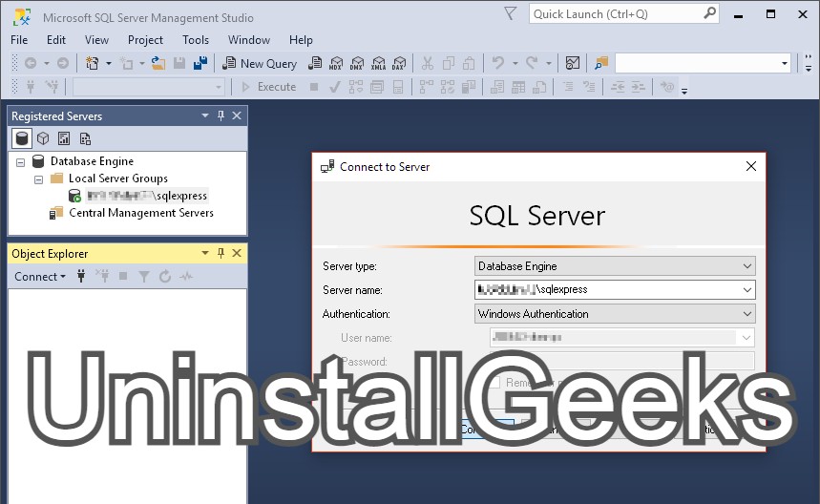Viewport: 820px width, 504px height.
Task: Close the Registered Servers panel
Action: 237,115
